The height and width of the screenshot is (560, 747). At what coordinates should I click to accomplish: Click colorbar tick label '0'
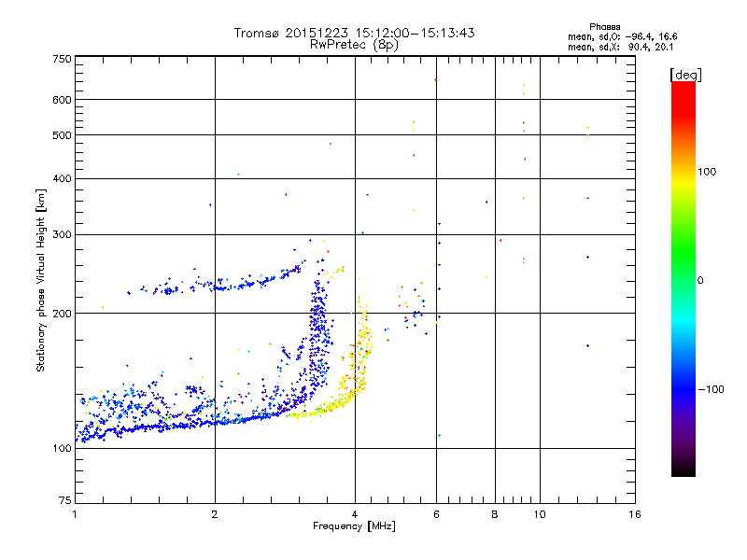(700, 281)
